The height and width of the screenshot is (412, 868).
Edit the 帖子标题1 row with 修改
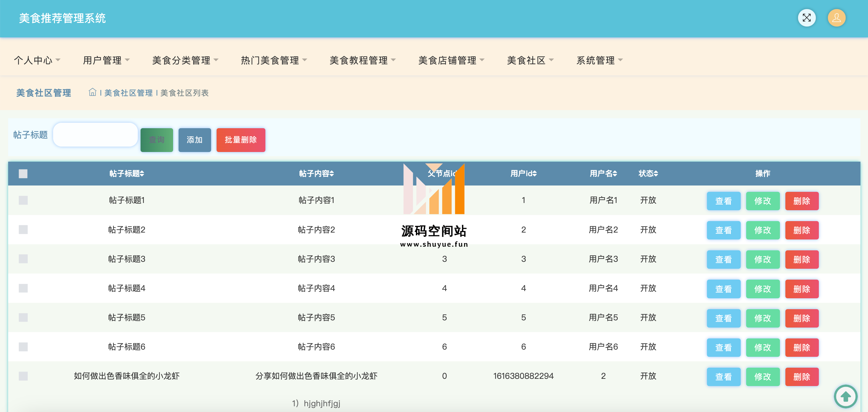(762, 201)
